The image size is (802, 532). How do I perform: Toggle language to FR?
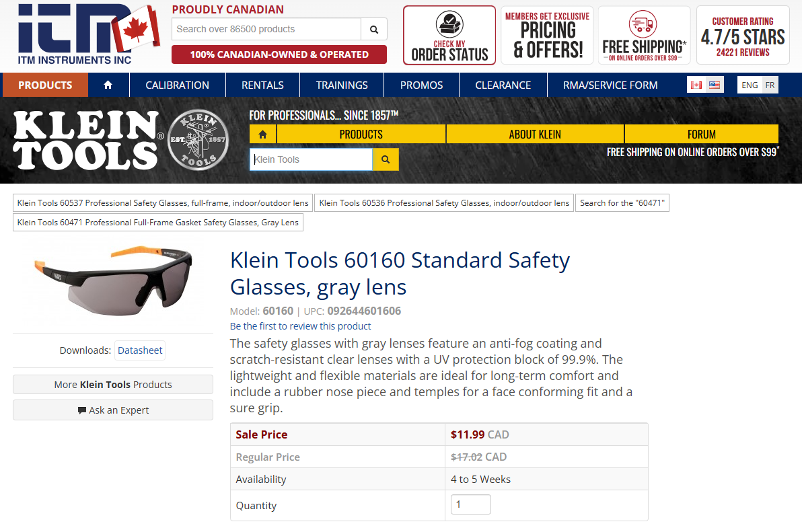770,85
